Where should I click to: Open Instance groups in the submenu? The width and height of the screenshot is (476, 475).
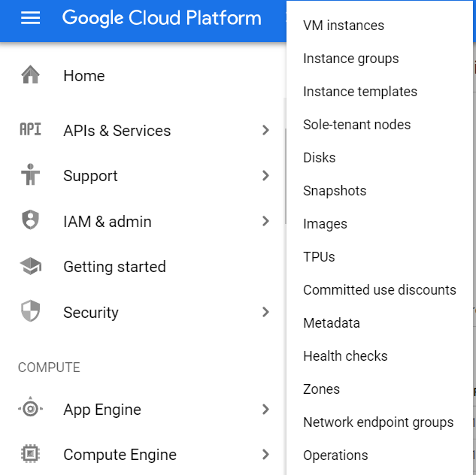[350, 59]
